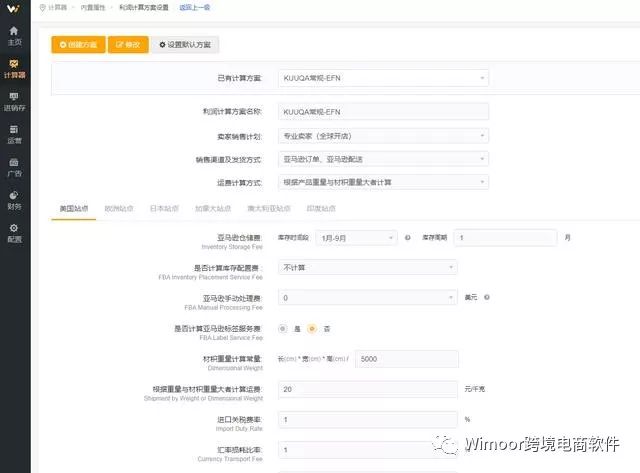Screen dimensions: 640x473
Task: Open the 财务 finance sidebar icon
Action: (14, 200)
